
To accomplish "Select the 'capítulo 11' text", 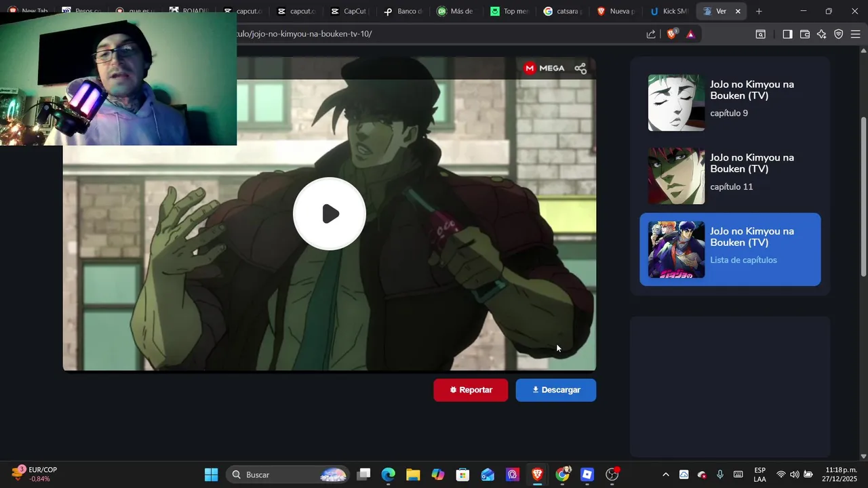I will point(731,187).
